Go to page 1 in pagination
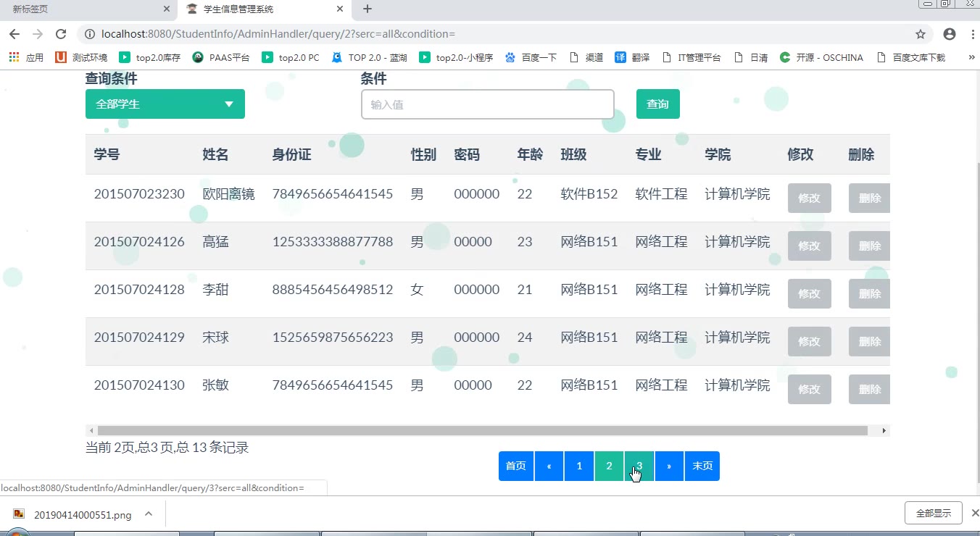Image resolution: width=980 pixels, height=536 pixels. pos(579,466)
